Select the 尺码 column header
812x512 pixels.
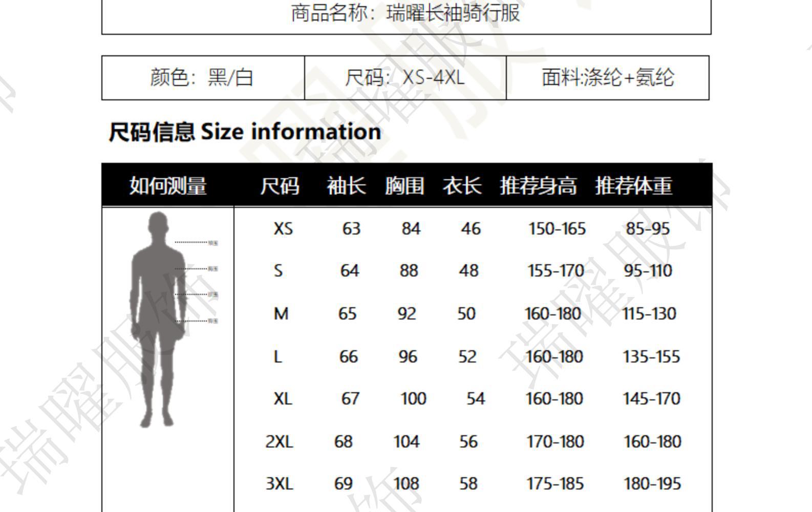tap(280, 185)
